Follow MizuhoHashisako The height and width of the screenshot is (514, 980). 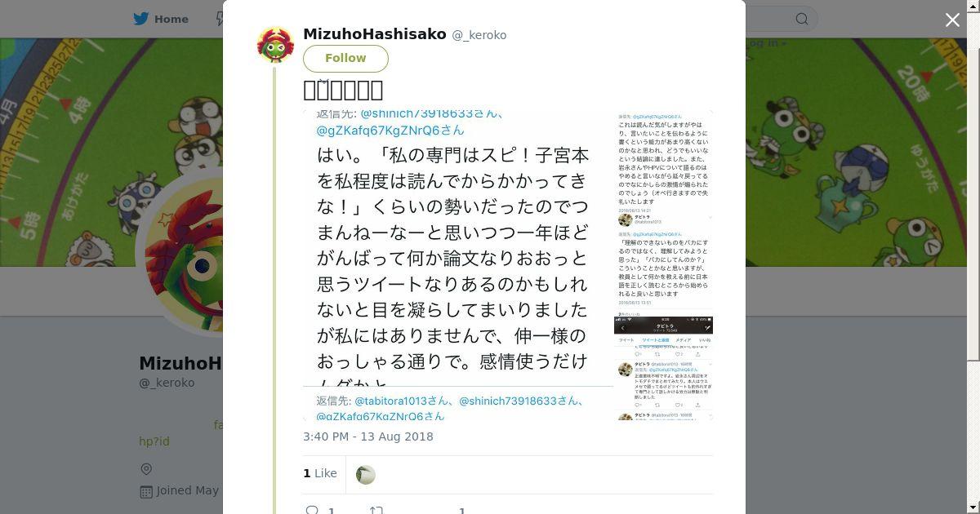[345, 58]
